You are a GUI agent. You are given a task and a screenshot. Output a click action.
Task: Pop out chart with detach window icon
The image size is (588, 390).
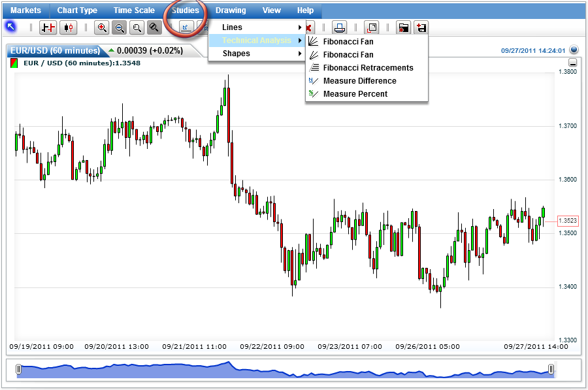pyautogui.click(x=371, y=27)
